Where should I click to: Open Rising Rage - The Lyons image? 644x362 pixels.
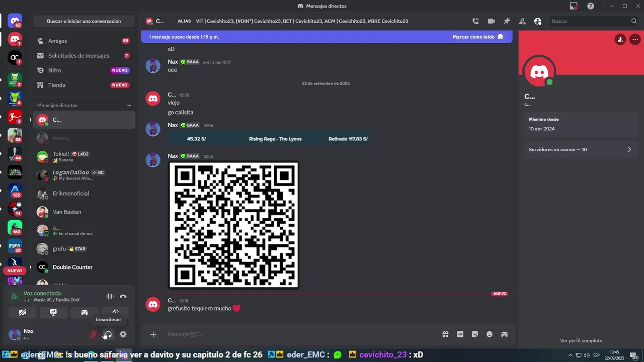(269, 138)
